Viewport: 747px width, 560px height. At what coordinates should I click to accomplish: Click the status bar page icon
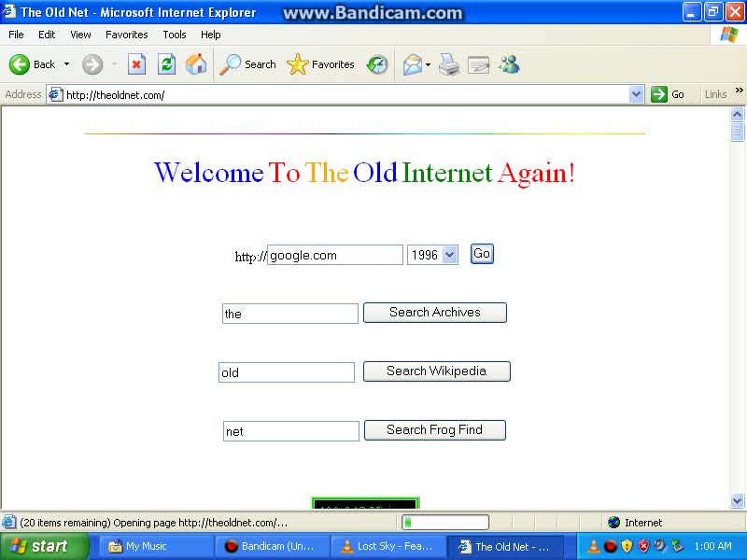[8, 523]
